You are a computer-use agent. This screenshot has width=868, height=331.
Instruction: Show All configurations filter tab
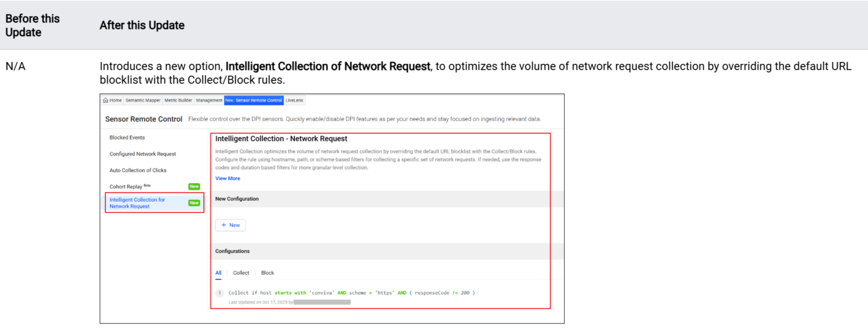pyautogui.click(x=218, y=273)
